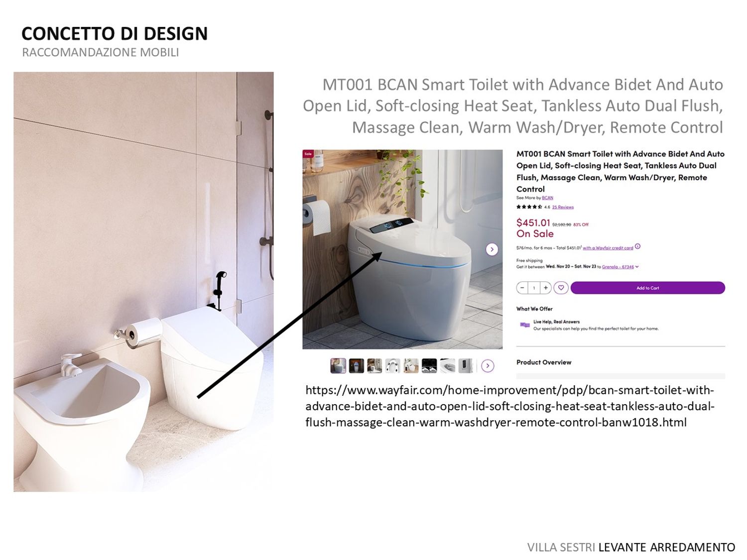This screenshot has width=747, height=560.
Task: Decrease quantity with the minus button
Action: [x=522, y=288]
